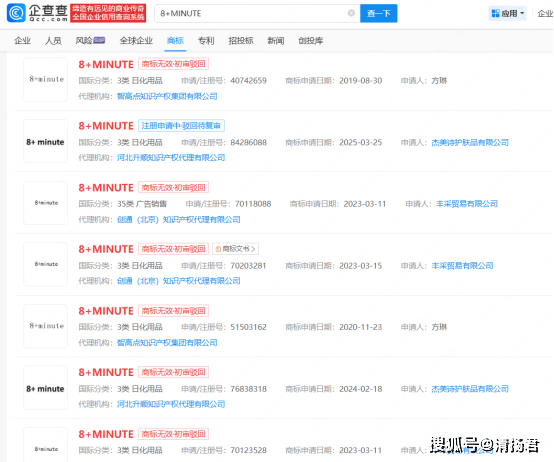Open 8+MINUTE title for registration 70123528
The width and height of the screenshot is (554, 462).
(106, 434)
